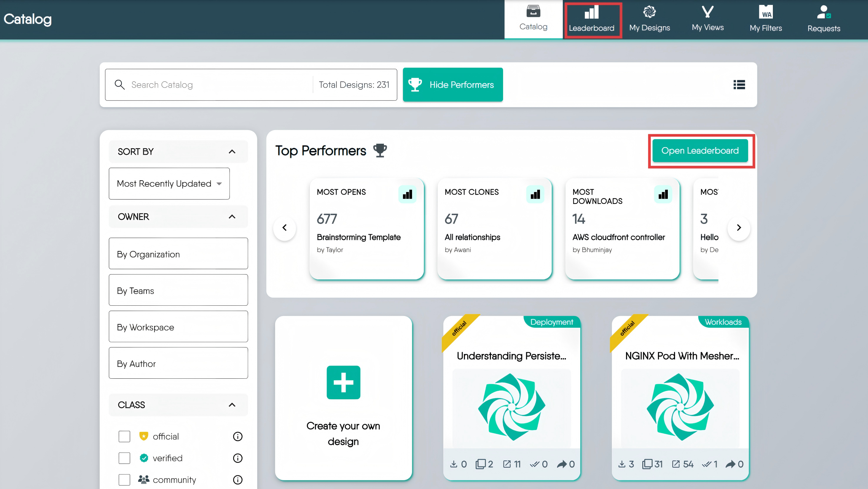
Task: Click the Open Leaderboard button
Action: tap(700, 151)
